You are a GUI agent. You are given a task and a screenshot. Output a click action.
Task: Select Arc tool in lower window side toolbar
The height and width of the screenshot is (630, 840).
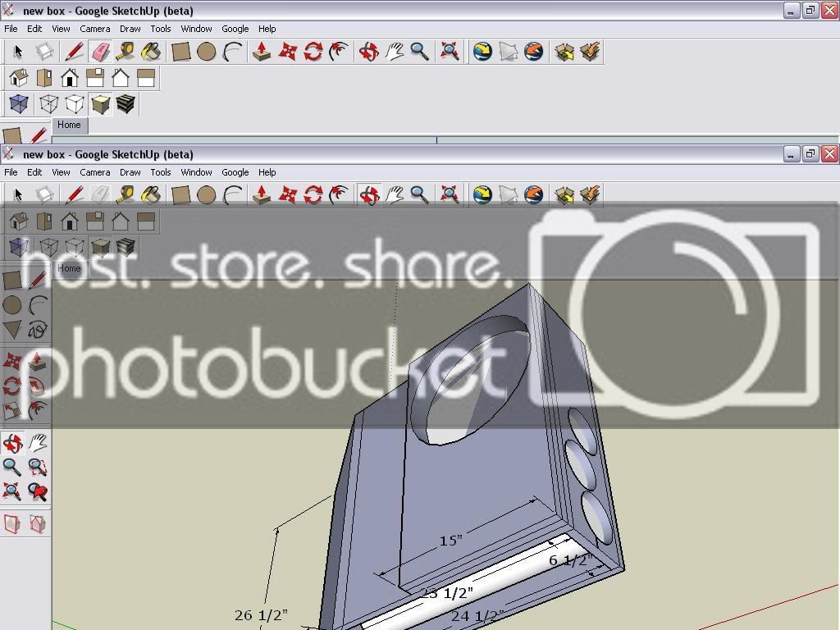pos(38,305)
